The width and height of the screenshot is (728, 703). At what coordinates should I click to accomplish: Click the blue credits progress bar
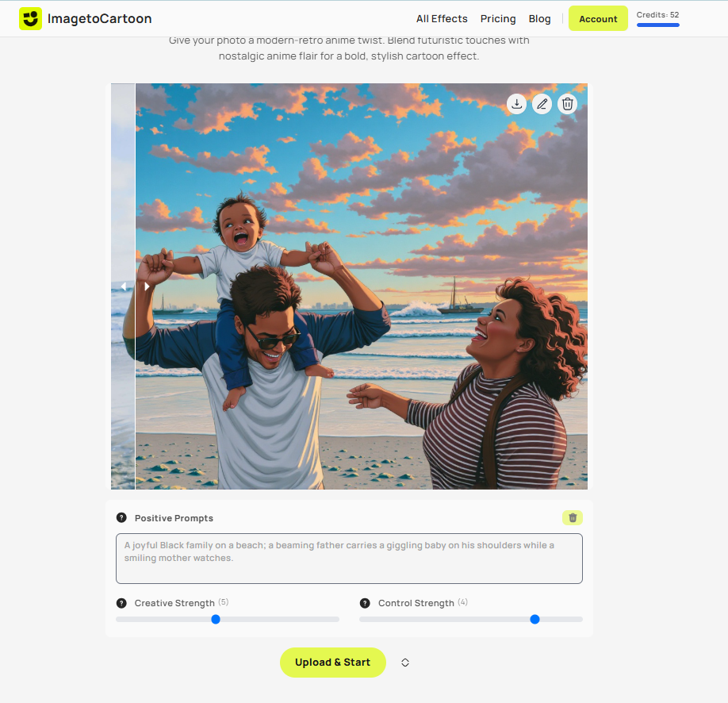(658, 25)
